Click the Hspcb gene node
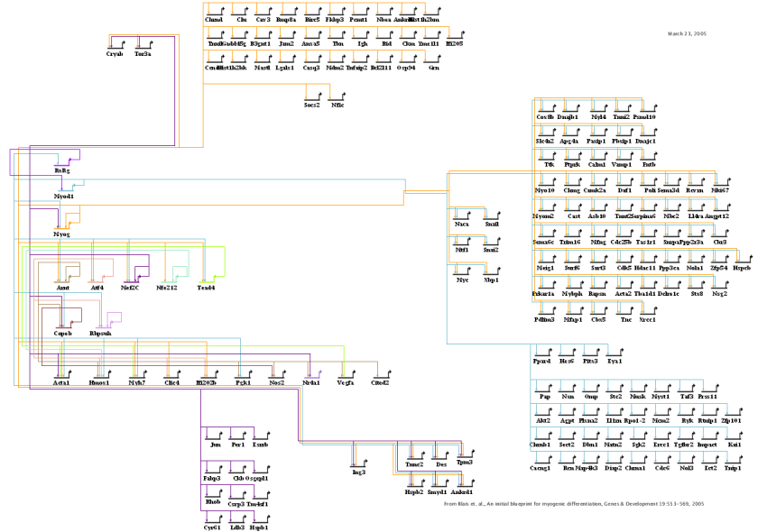Screen dimensions: 758x532 pyautogui.click(x=742, y=268)
